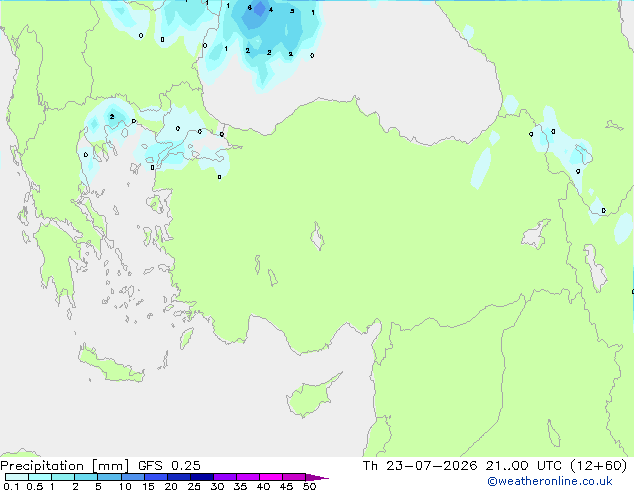Click the legend label '0.5'

coord(35,486)
